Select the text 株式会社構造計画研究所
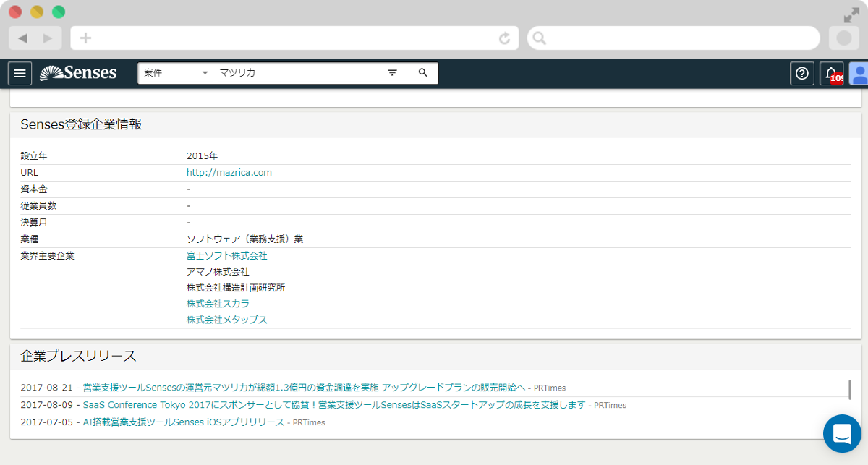The image size is (868, 465). point(236,288)
